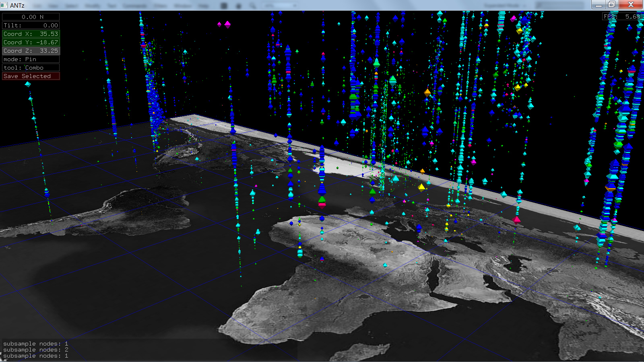Open the tool: Combo selector
This screenshot has width=644, height=362.
[x=31, y=68]
